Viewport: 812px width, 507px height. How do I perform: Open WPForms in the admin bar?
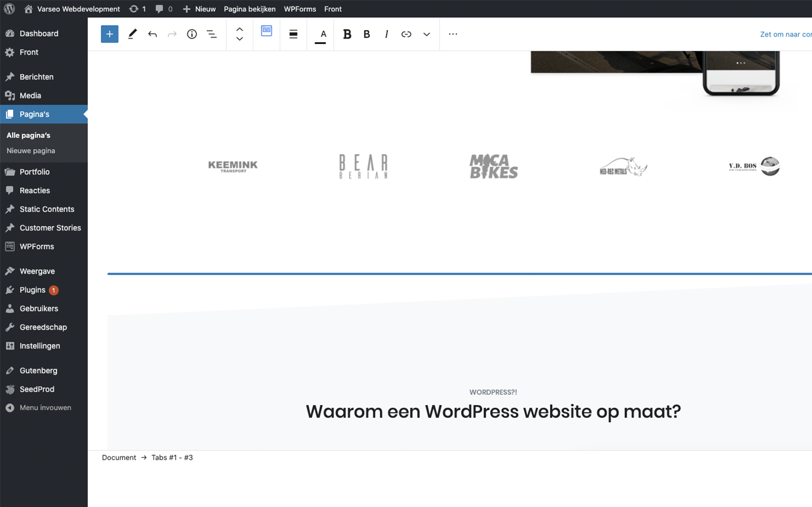pyautogui.click(x=300, y=9)
